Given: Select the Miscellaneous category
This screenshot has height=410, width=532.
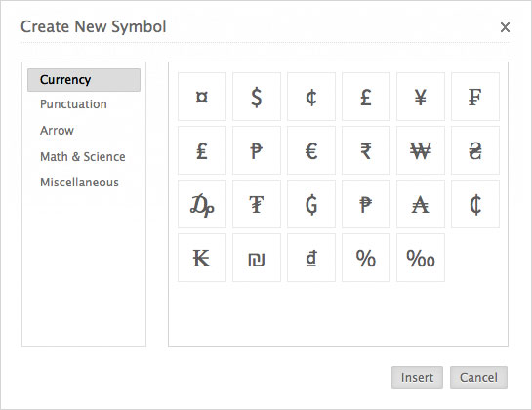Looking at the screenshot, I should pos(79,183).
